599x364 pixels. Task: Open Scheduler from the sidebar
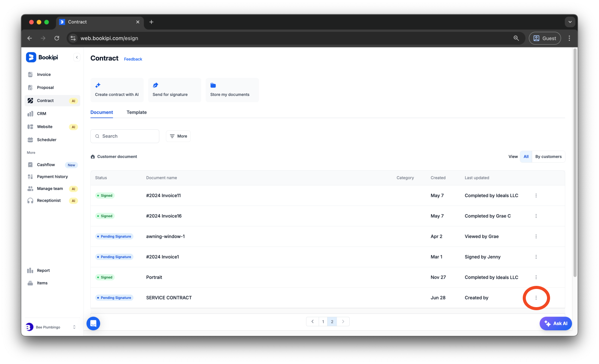(46, 140)
